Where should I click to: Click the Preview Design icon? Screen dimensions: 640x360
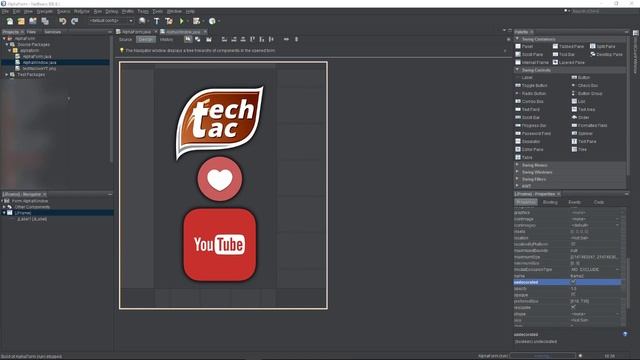[209, 39]
